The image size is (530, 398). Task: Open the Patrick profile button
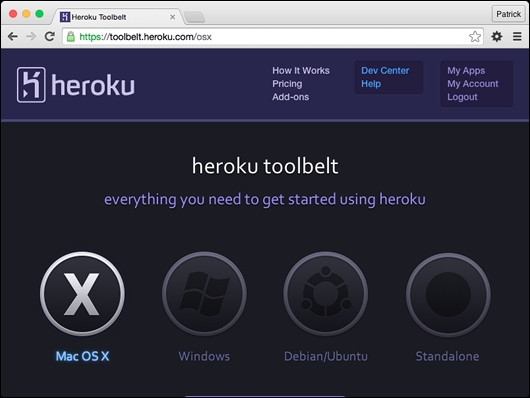point(508,14)
